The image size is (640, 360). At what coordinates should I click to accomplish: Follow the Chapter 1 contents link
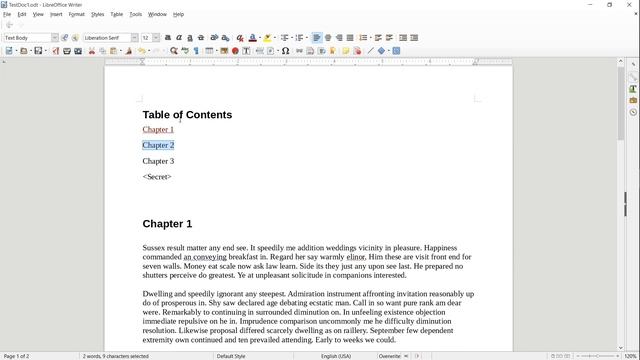[x=158, y=129]
